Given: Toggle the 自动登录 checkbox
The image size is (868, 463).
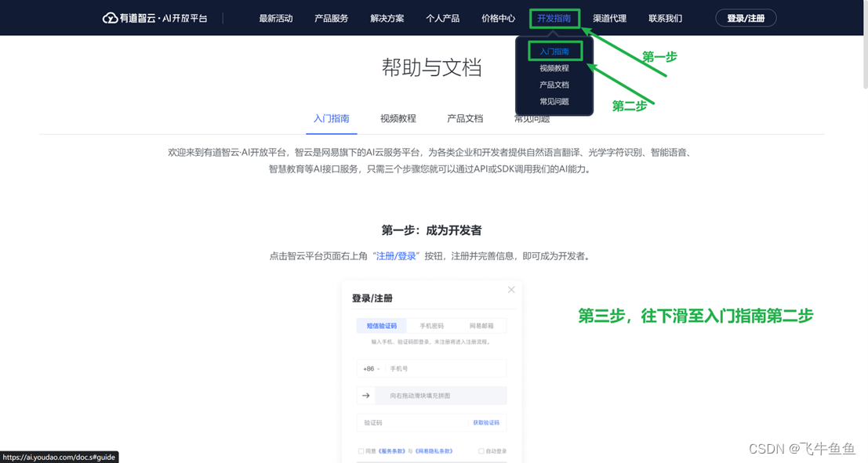Looking at the screenshot, I should point(481,450).
